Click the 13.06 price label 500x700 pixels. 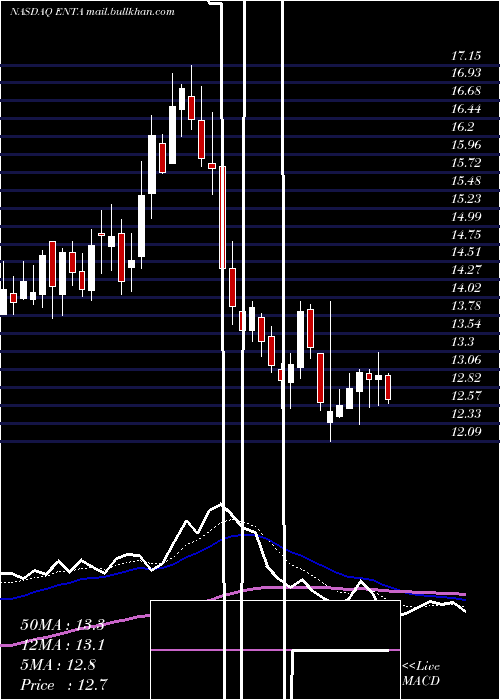pyautogui.click(x=466, y=360)
